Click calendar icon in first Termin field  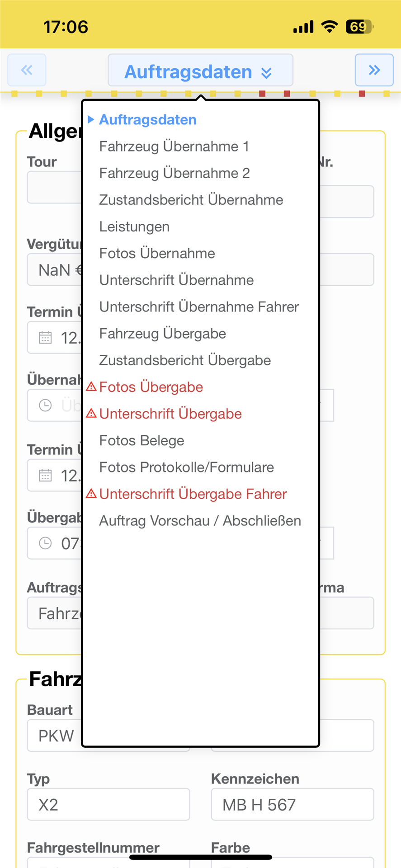click(x=45, y=337)
